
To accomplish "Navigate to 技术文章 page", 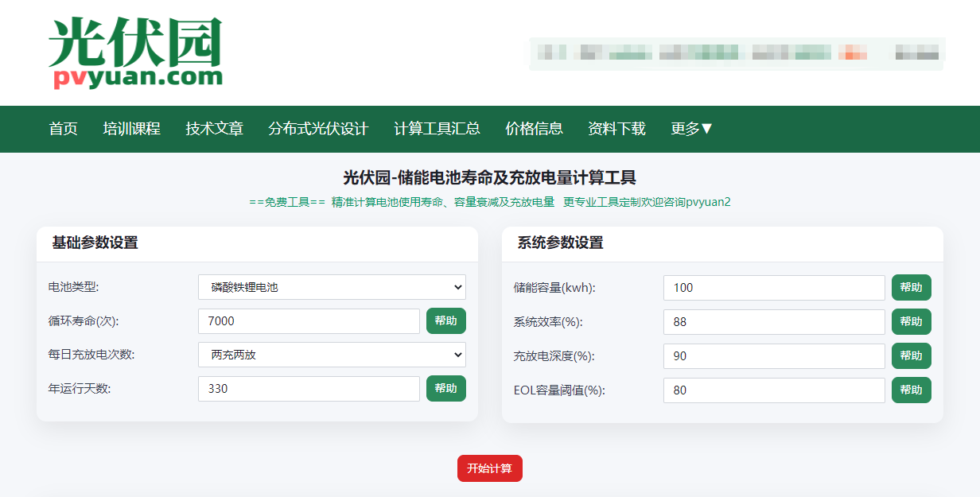I will click(x=215, y=129).
